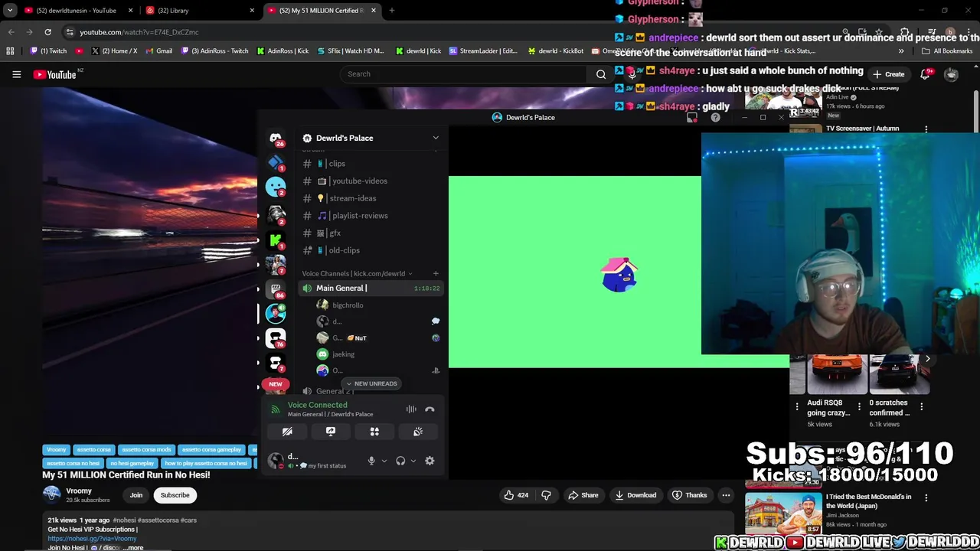Viewport: 980px width, 551px height.
Task: Share your screen in Discord
Action: (331, 432)
